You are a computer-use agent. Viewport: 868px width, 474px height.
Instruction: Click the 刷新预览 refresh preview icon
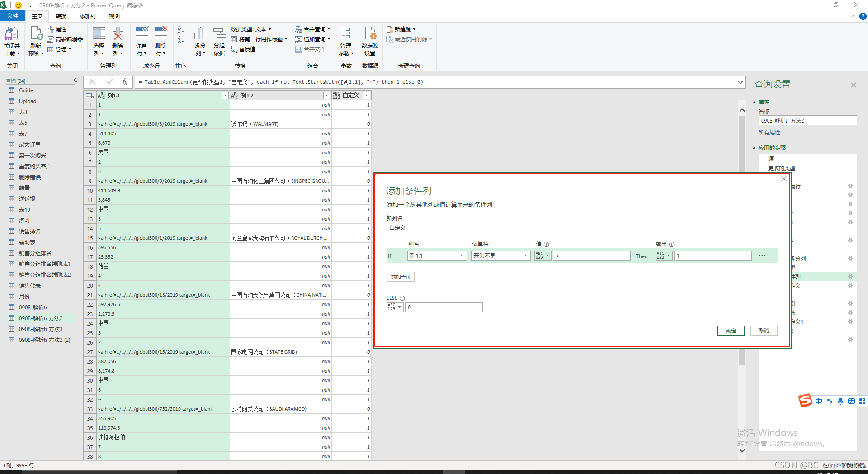click(36, 33)
